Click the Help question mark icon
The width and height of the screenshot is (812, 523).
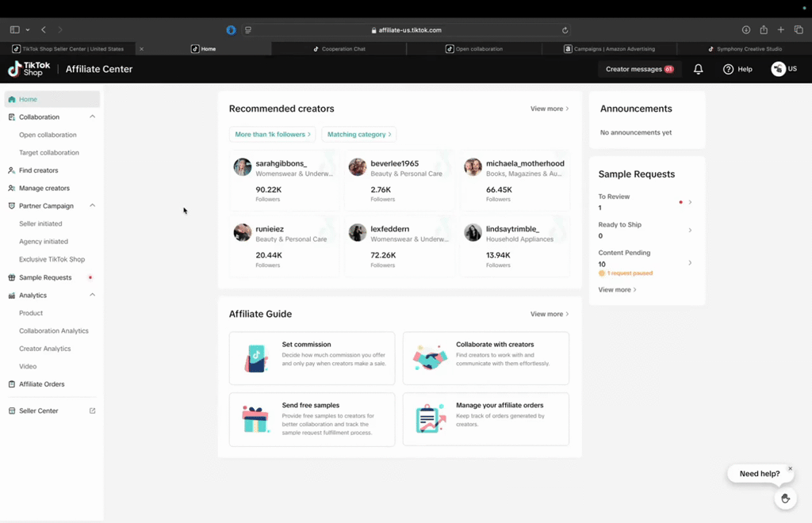click(728, 69)
